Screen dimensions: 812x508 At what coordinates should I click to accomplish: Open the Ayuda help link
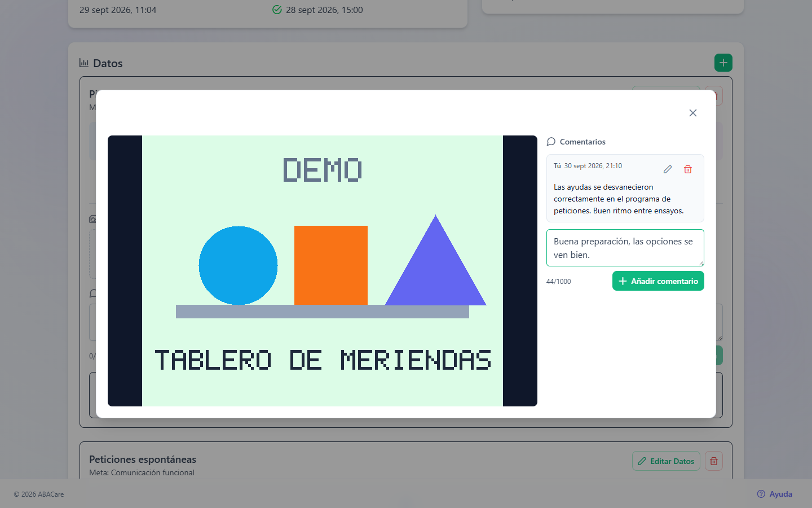tap(775, 494)
